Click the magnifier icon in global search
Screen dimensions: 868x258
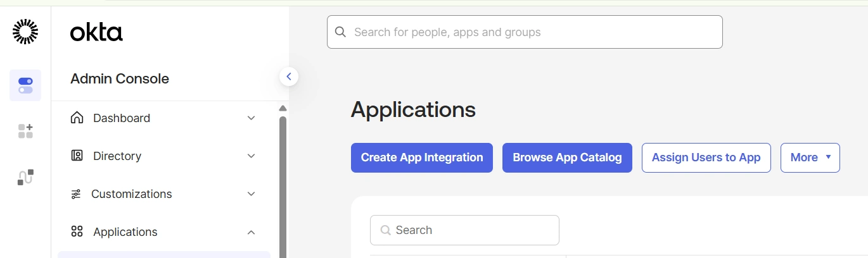[340, 32]
